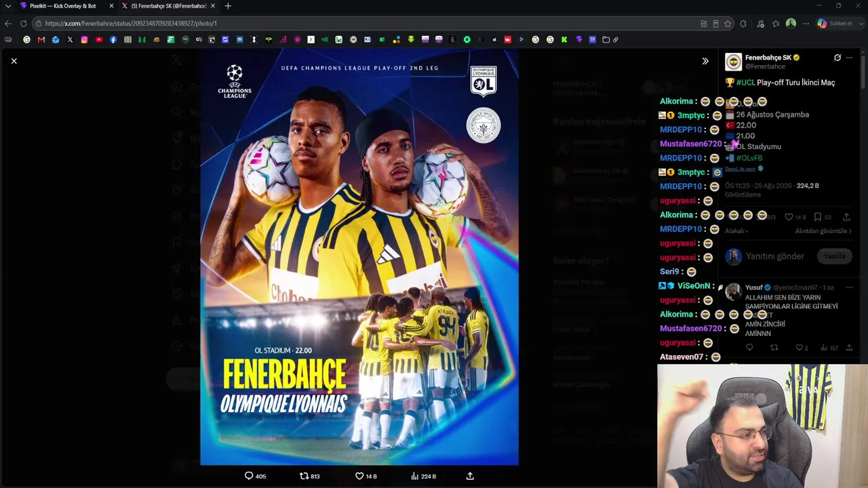
Task: Close the Pixelkit browser tab
Action: pos(111,6)
